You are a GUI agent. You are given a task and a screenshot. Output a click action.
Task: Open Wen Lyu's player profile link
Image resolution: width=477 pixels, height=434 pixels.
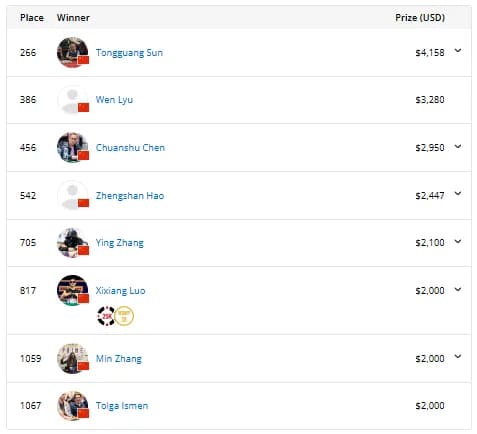pyautogui.click(x=114, y=100)
